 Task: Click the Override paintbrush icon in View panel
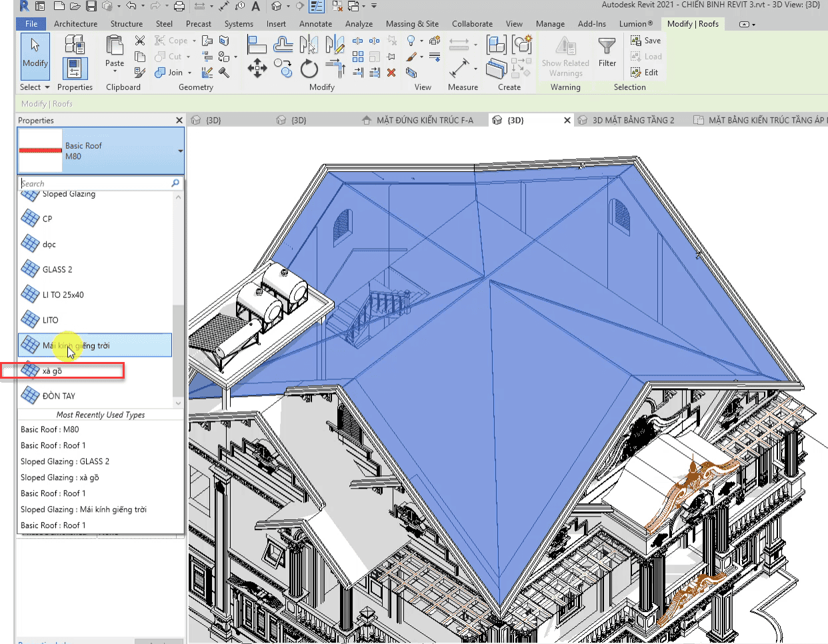(x=412, y=57)
